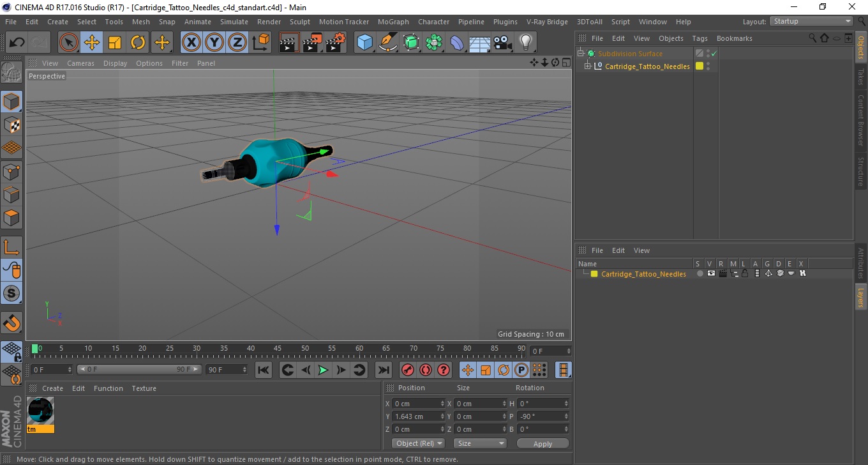This screenshot has height=465, width=868.
Task: Click the Position X field stepper
Action: tap(442, 404)
